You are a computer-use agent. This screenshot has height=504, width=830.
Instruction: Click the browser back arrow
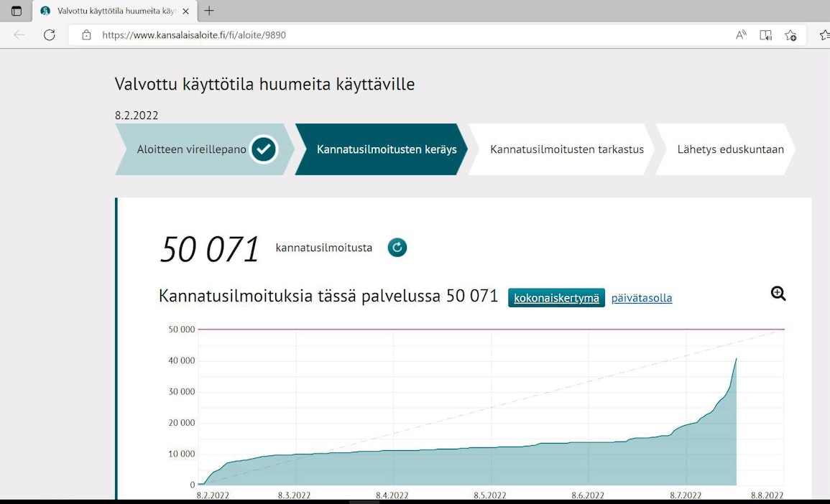click(19, 34)
